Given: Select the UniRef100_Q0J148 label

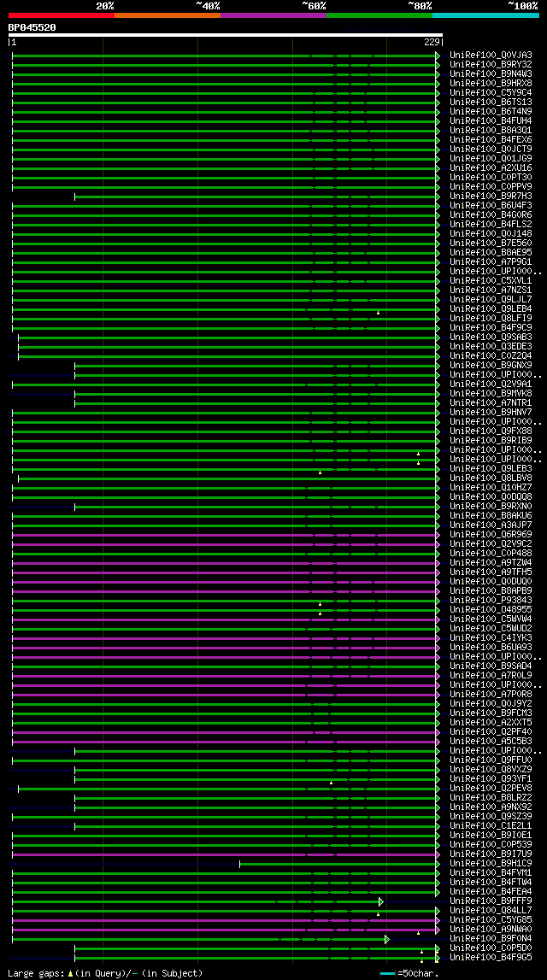Looking at the screenshot, I should click(491, 234).
